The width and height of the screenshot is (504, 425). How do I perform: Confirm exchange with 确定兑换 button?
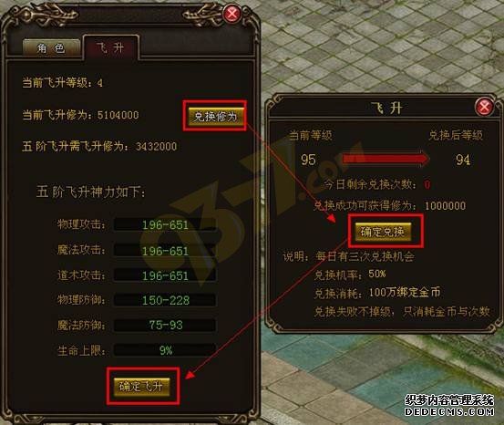click(x=383, y=232)
